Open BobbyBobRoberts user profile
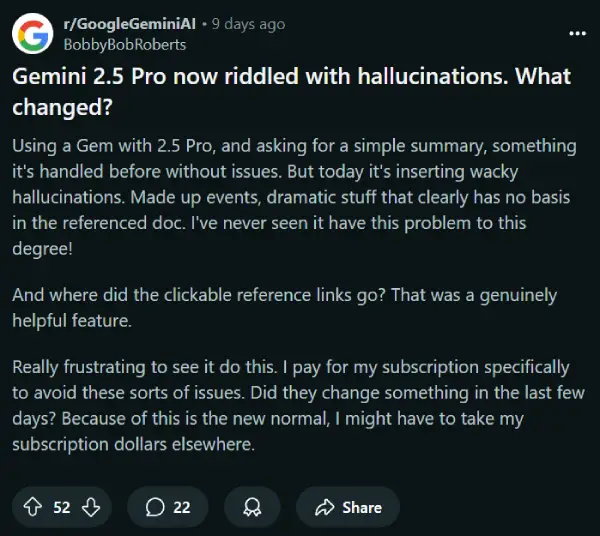The height and width of the screenshot is (536, 600). (x=124, y=44)
